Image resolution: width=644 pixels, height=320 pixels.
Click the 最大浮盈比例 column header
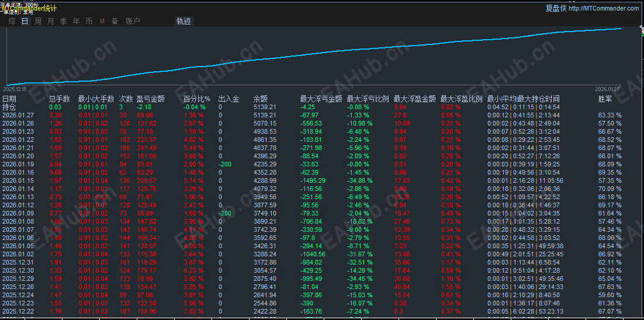(x=462, y=99)
